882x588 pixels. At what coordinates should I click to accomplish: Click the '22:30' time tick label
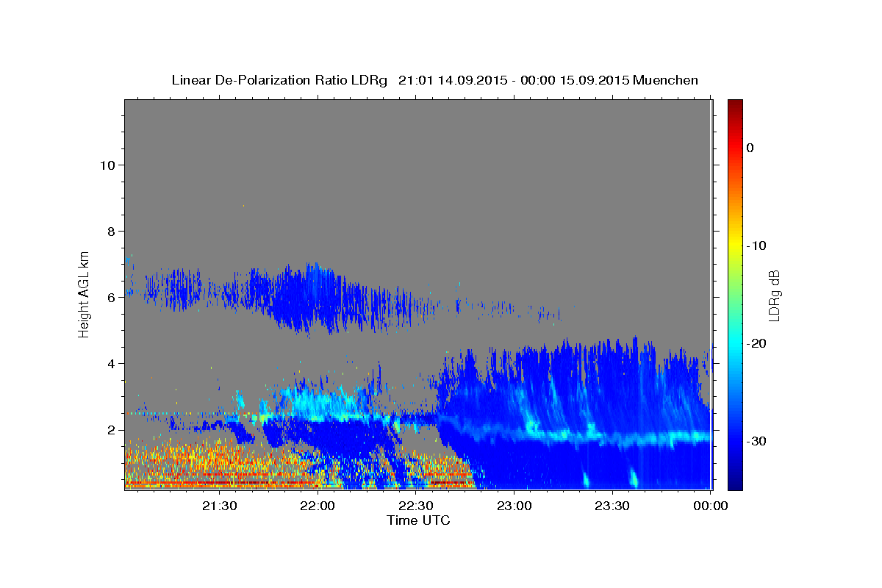[416, 506]
